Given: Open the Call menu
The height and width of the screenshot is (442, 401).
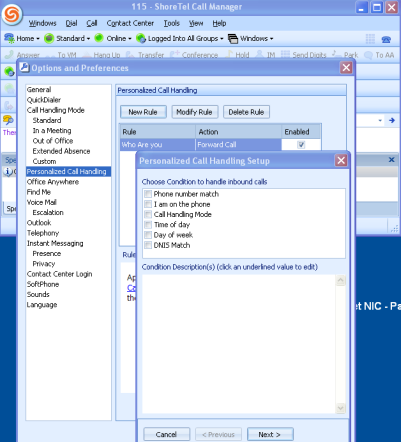Looking at the screenshot, I should [x=92, y=23].
